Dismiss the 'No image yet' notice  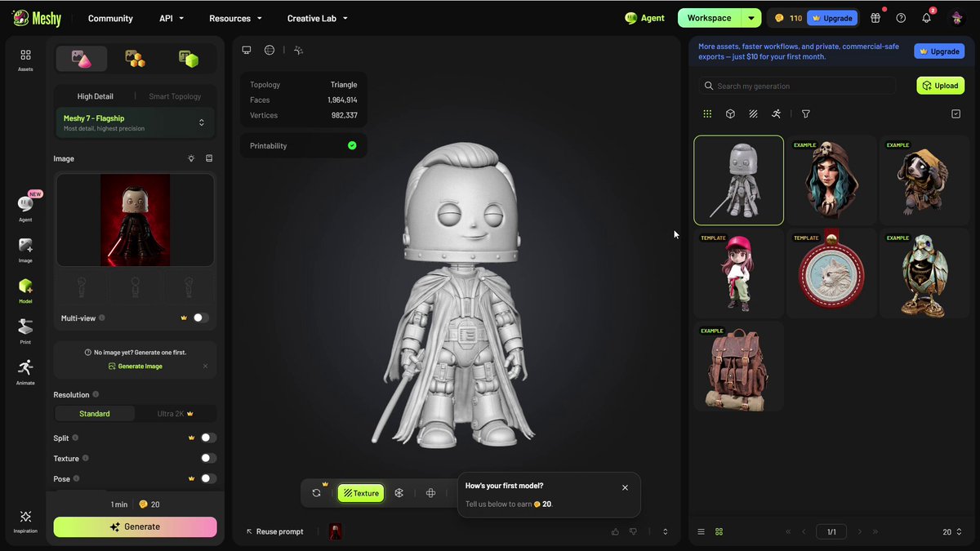(x=205, y=367)
